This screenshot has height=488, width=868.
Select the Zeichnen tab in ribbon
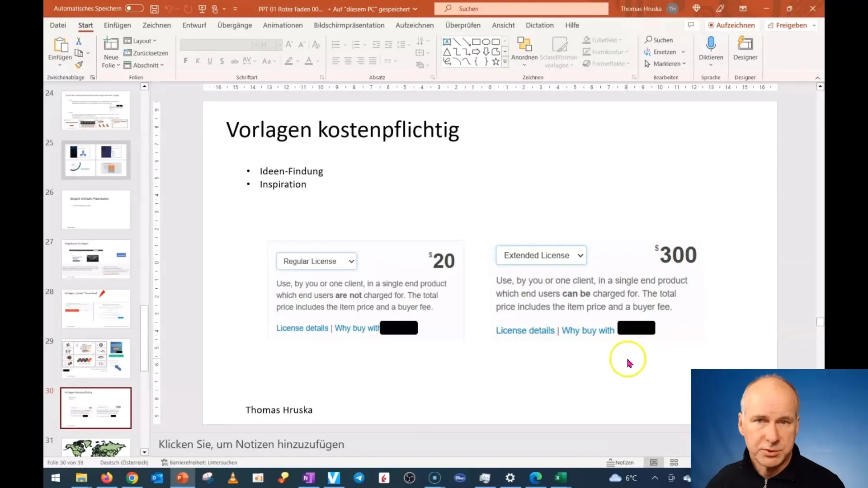pos(156,25)
